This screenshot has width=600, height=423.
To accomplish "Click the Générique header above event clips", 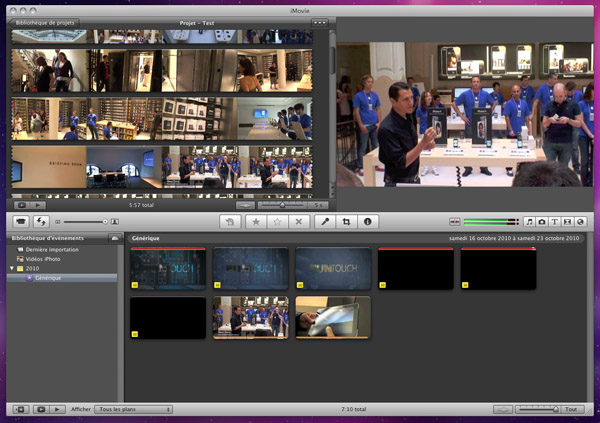I will (x=145, y=238).
